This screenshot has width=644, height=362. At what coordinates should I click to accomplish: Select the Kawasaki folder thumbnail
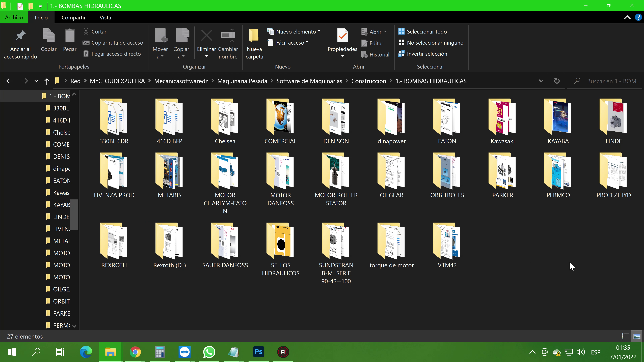[x=502, y=117]
